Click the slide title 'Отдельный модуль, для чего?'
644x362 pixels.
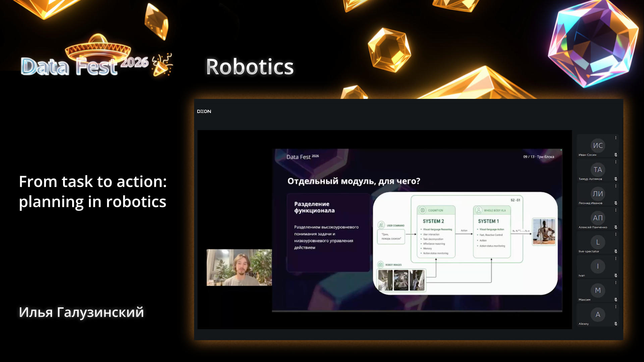(354, 181)
